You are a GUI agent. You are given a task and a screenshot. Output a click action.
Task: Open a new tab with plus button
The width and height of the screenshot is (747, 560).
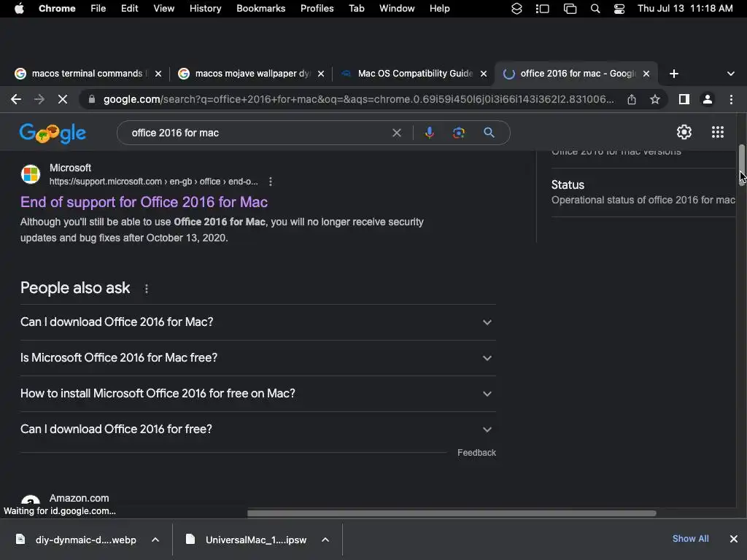(673, 74)
